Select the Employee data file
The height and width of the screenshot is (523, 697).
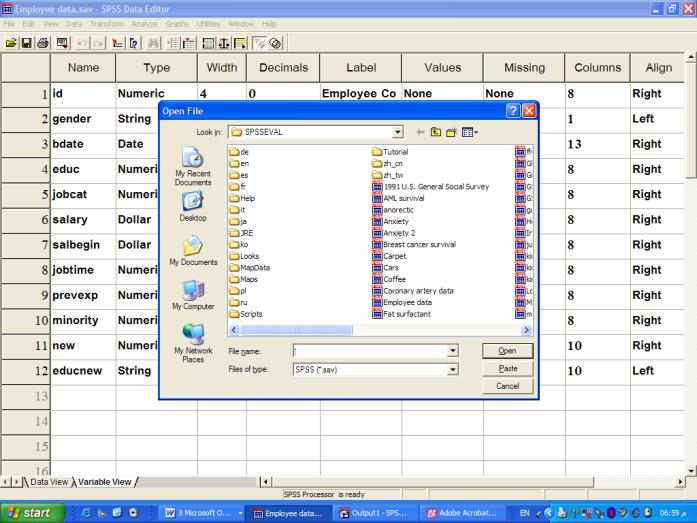pyautogui.click(x=402, y=302)
